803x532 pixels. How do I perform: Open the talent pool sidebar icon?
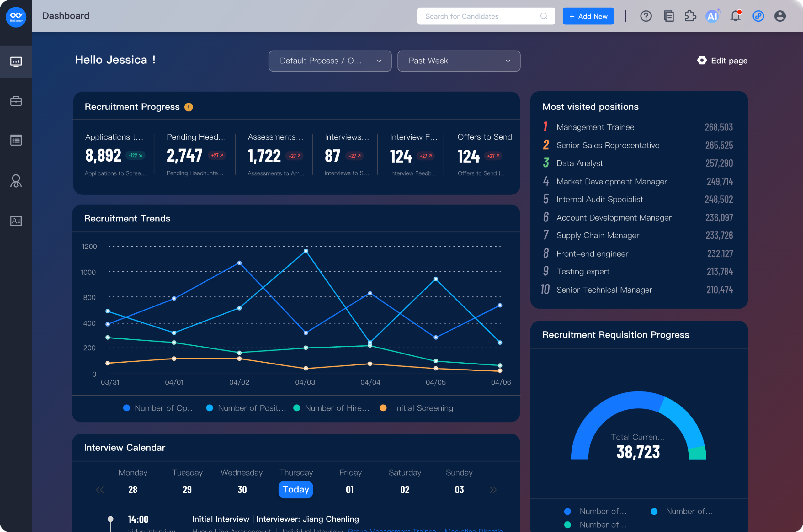click(x=16, y=181)
